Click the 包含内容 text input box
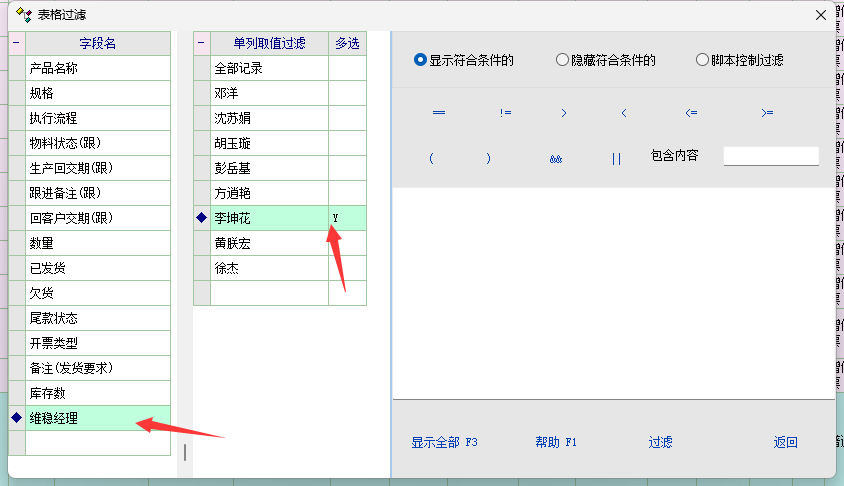844x486 pixels. tap(770, 156)
